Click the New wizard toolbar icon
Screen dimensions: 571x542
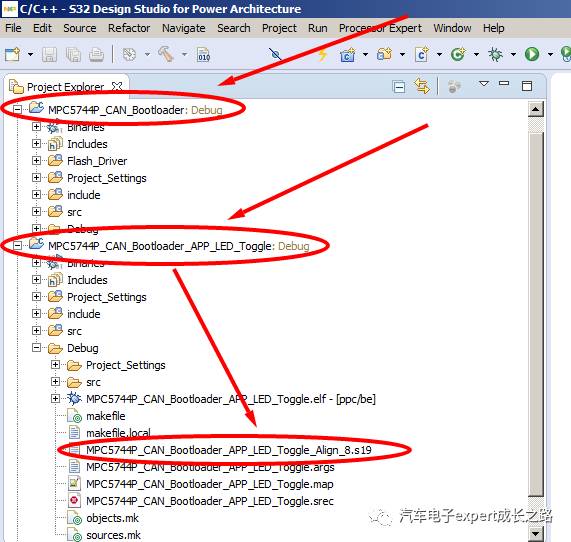12,55
